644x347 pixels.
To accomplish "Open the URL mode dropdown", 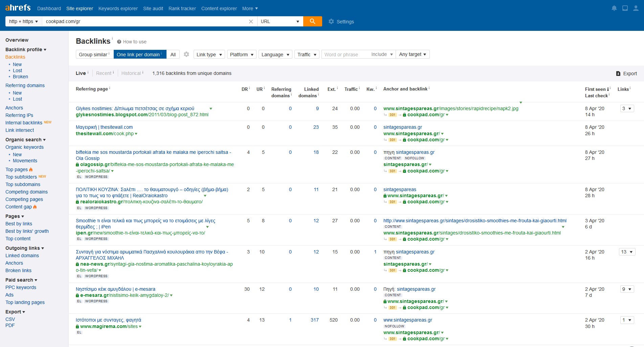I will pyautogui.click(x=280, y=21).
